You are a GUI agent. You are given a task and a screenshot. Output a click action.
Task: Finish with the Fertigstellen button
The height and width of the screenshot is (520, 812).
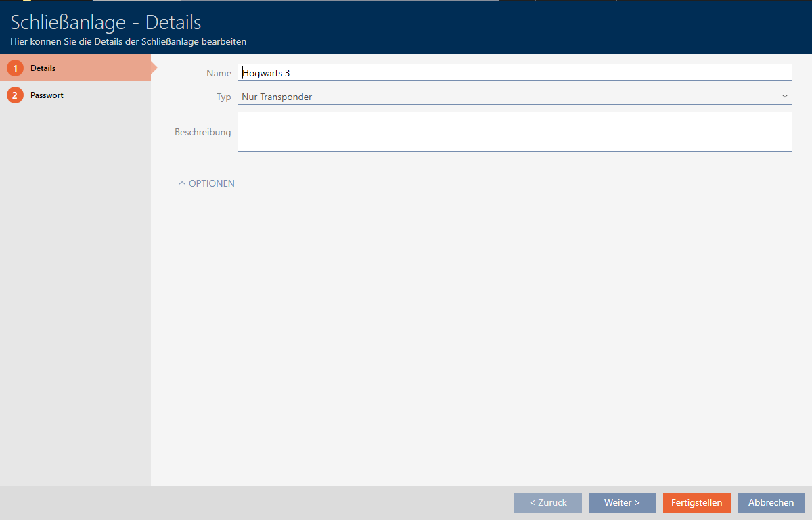696,502
